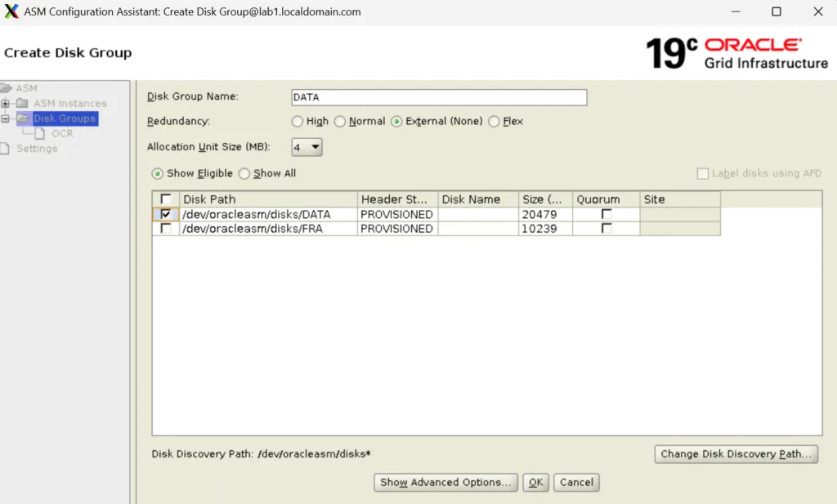Select Disk Groups tree item
The height and width of the screenshot is (504, 837).
tap(65, 118)
